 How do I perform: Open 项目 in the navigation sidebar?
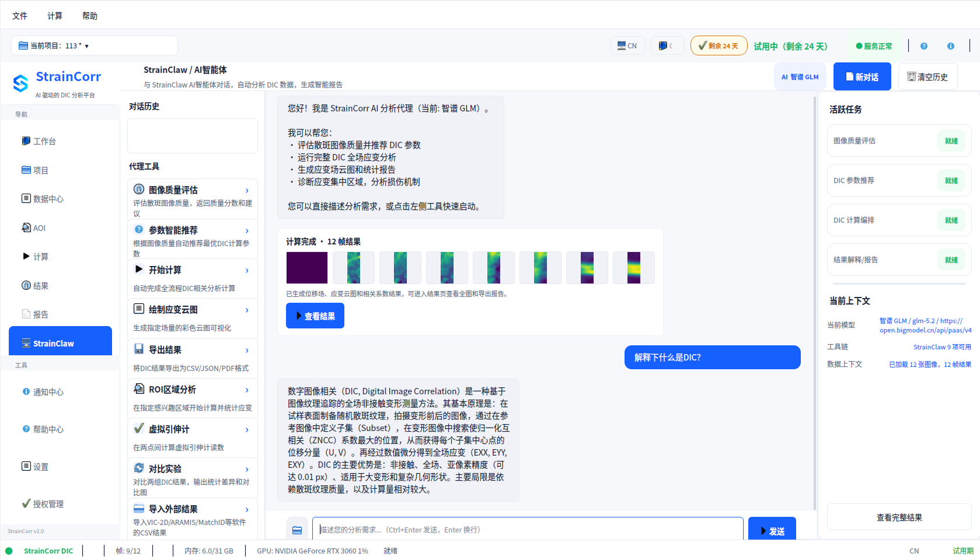click(60, 170)
